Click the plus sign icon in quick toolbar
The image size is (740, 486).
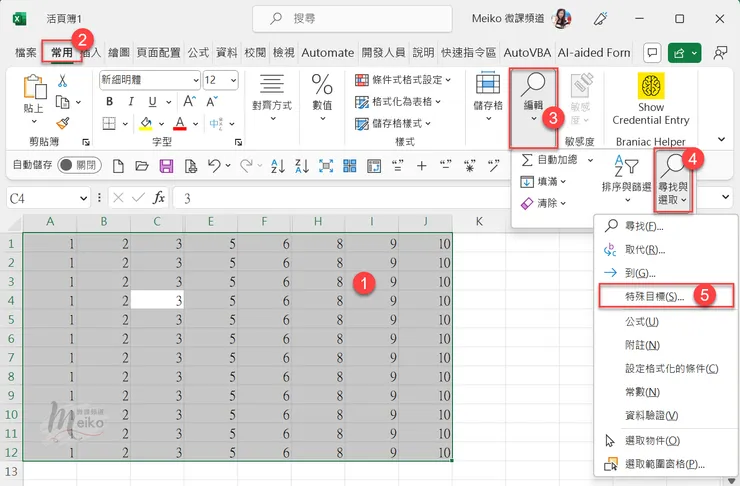pos(422,166)
